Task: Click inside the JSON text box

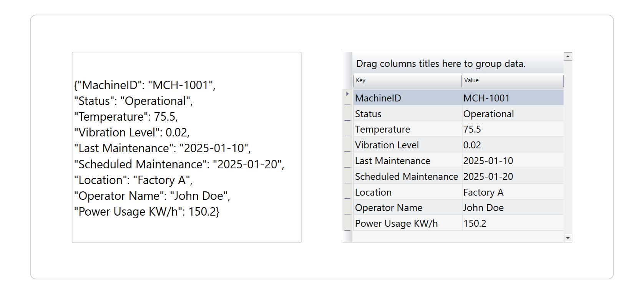Action: coord(187,148)
